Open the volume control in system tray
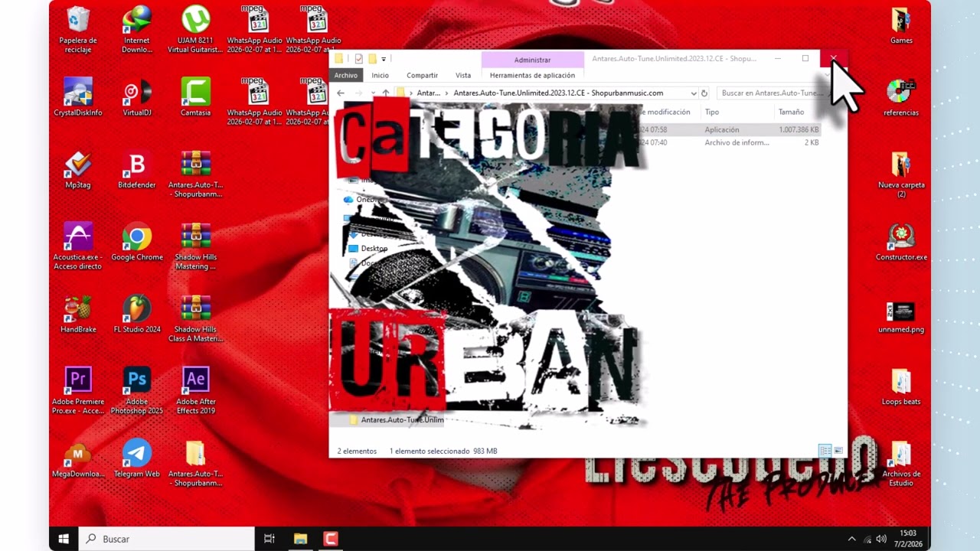Viewport: 980px width, 551px height. tap(881, 539)
